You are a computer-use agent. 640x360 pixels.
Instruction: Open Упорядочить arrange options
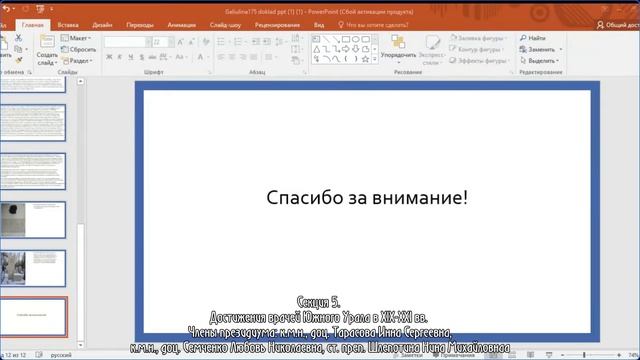tap(398, 49)
